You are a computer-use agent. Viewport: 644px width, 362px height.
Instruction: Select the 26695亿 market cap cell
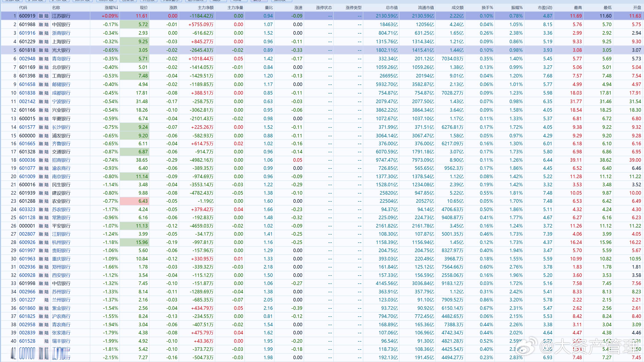pos(389,76)
